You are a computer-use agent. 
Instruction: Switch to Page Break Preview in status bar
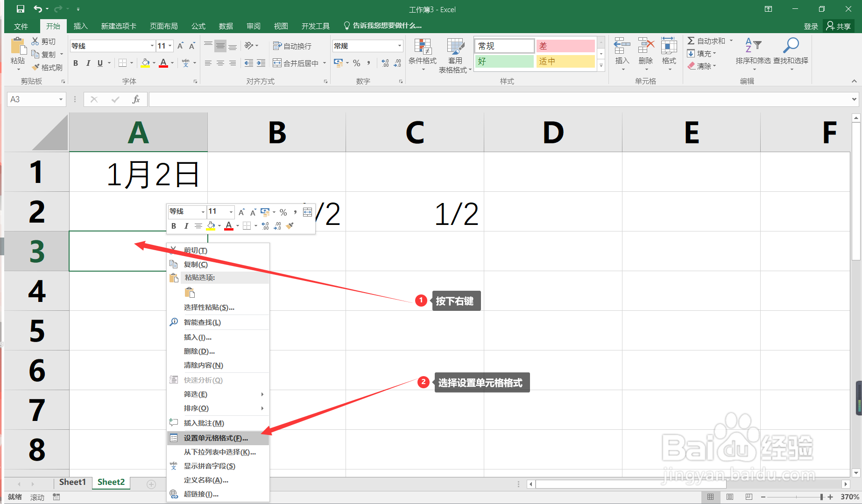click(749, 497)
